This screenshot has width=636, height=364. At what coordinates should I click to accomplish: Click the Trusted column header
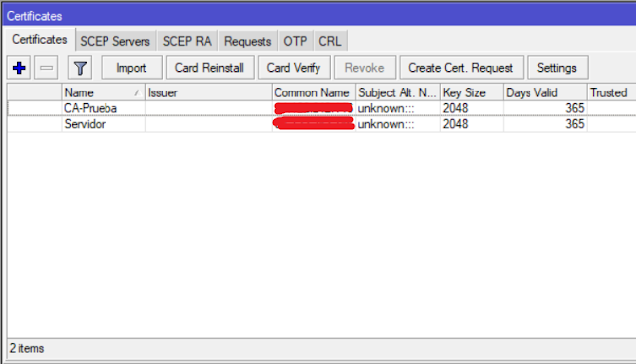[612, 92]
